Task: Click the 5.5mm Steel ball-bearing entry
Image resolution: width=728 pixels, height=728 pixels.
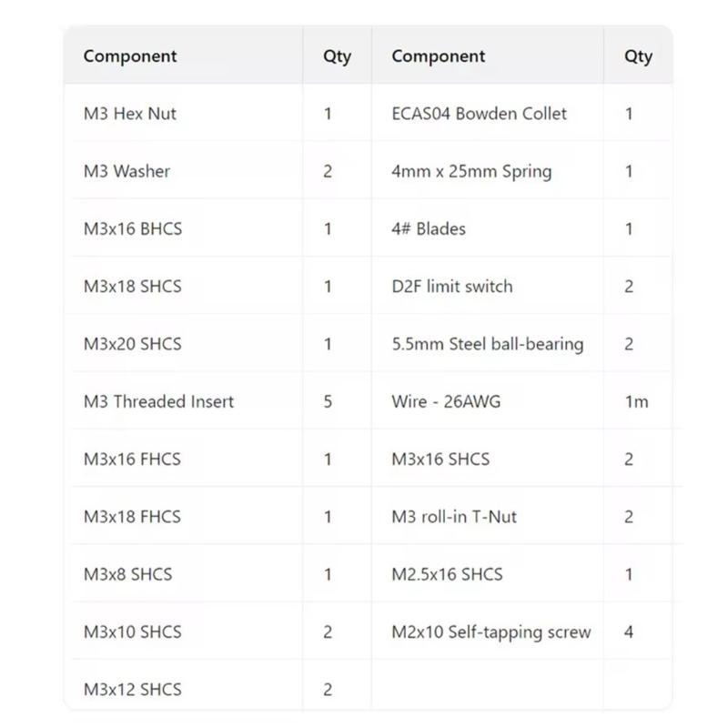Action: (488, 344)
